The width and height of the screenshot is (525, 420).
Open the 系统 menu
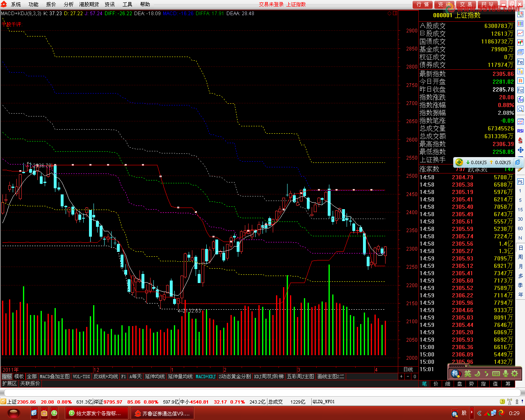click(x=16, y=4)
